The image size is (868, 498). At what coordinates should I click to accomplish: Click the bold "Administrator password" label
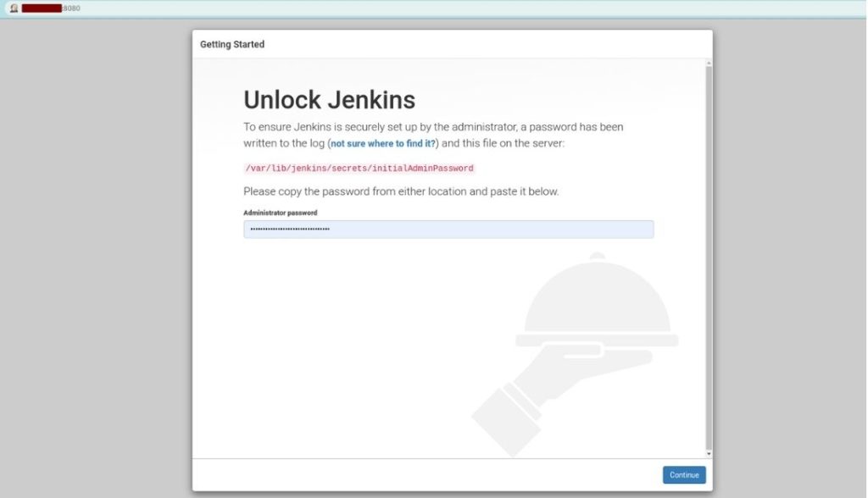point(280,213)
